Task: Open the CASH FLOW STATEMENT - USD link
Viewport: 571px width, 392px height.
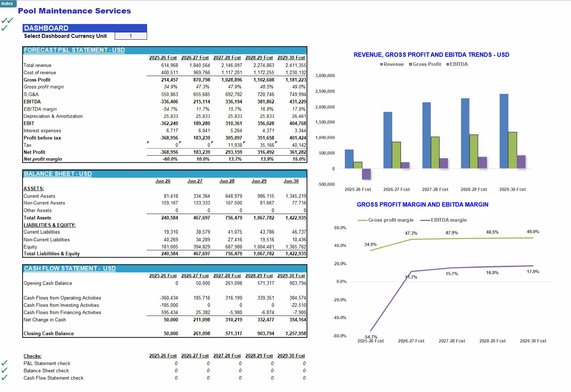Action: point(70,269)
